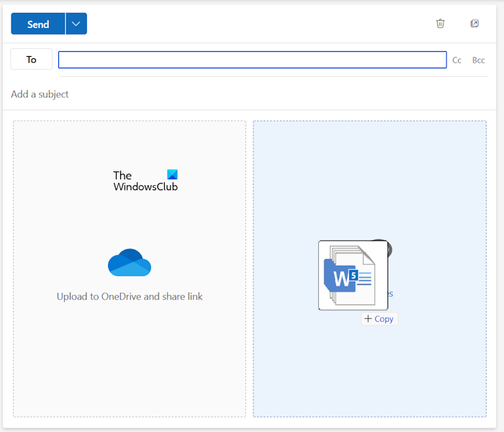The height and width of the screenshot is (432, 504).
Task: Show the Bcc field
Action: click(479, 60)
